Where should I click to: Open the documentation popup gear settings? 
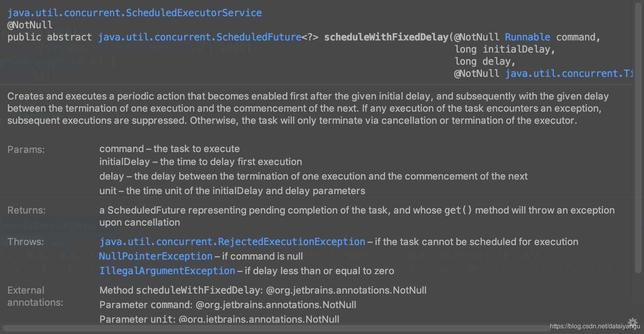pyautogui.click(x=632, y=323)
